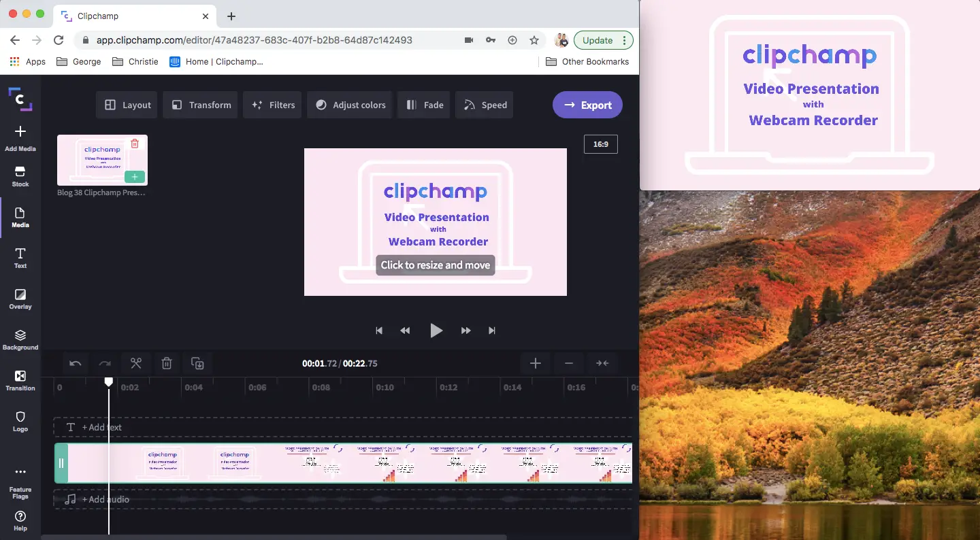Click the 0:10 mark on timeline ruler
980x540 pixels.
point(385,388)
